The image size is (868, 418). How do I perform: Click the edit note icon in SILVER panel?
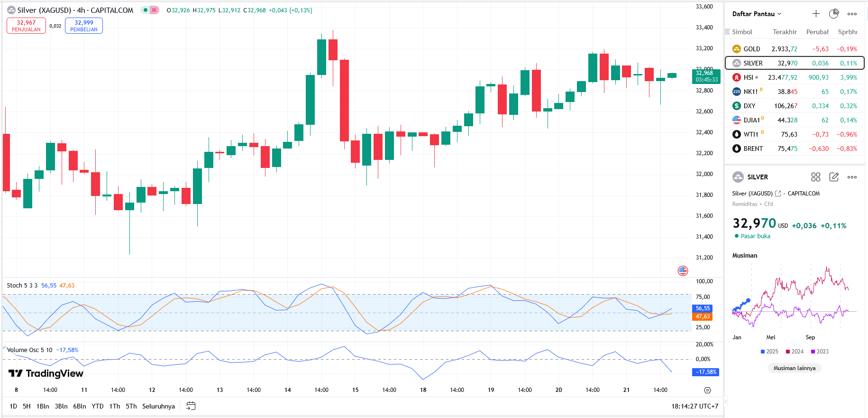coord(834,177)
